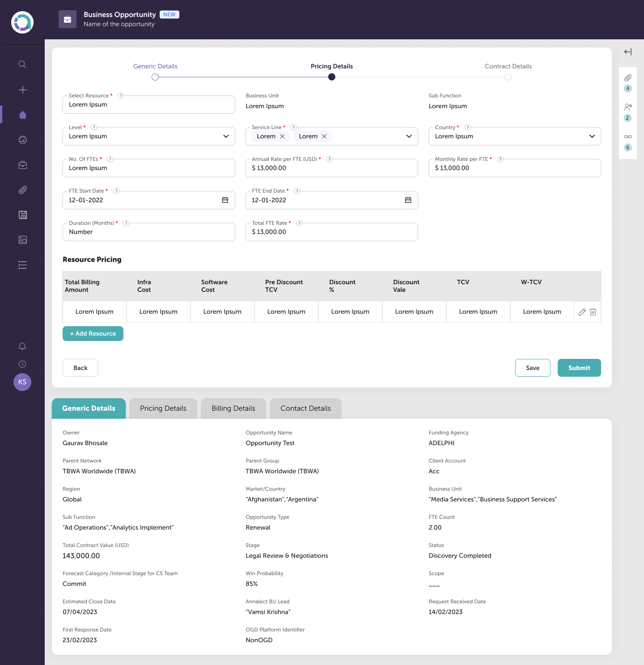
Task: Collapse the right side panel arrow
Action: [x=628, y=52]
